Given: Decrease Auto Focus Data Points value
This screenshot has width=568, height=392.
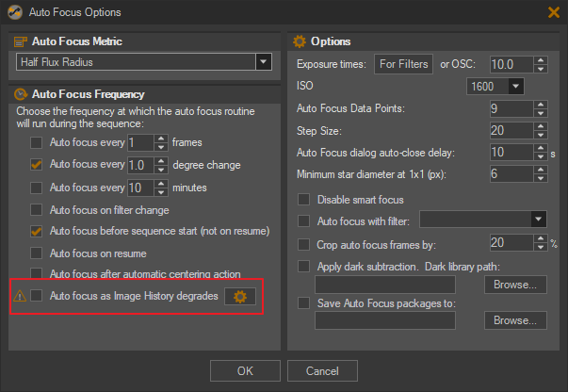Looking at the screenshot, I should tap(541, 113).
